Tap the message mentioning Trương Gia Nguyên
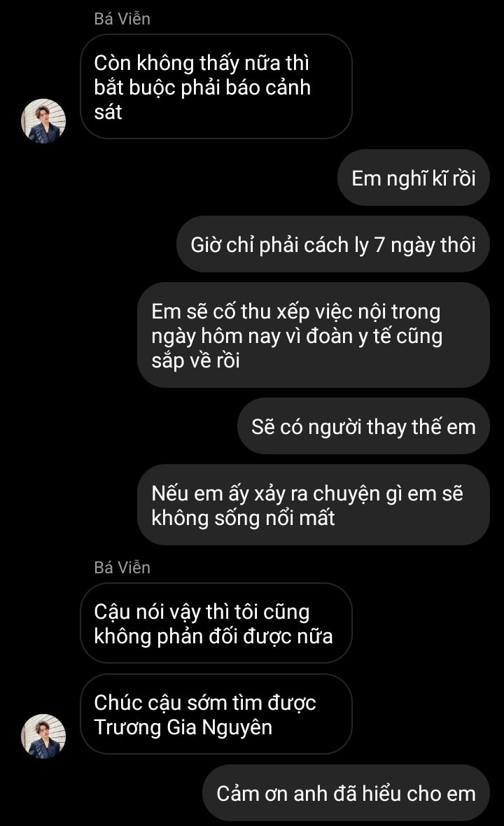This screenshot has width=504, height=826. click(x=216, y=714)
